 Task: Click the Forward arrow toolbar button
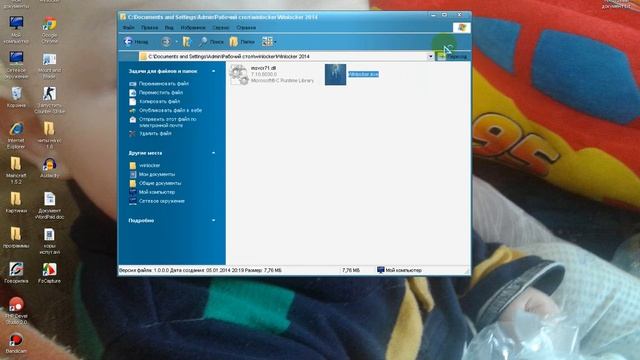tap(166, 42)
